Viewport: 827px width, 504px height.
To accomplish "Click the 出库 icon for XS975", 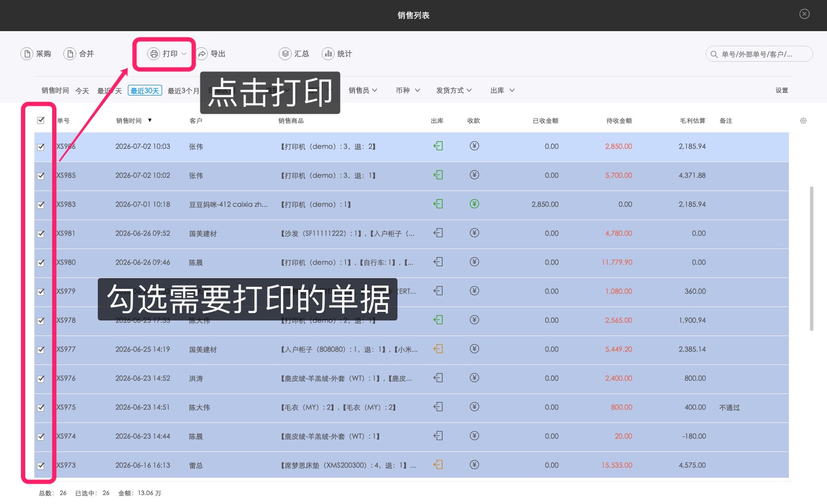I will (x=438, y=407).
